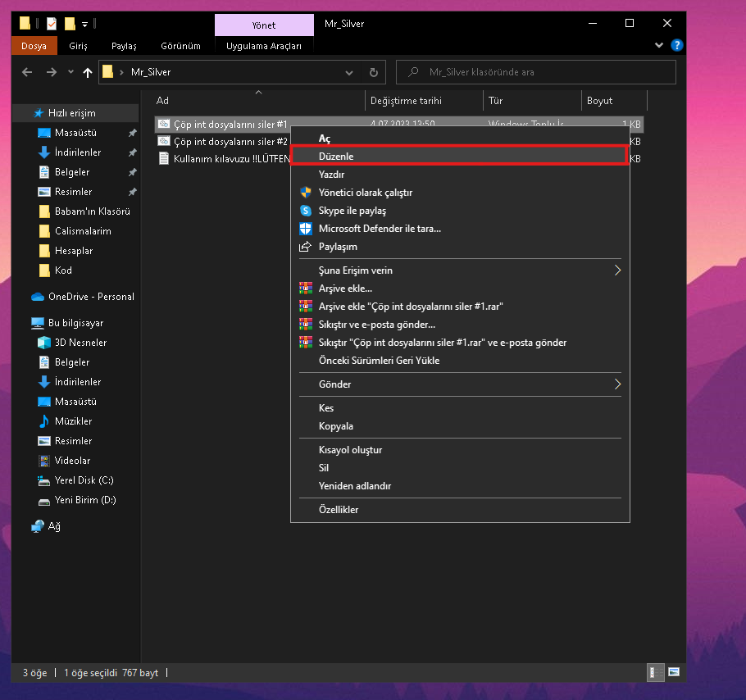Image resolution: width=746 pixels, height=700 pixels.
Task: Click the text file icon of Kullanım kılavuzu
Action: [164, 158]
